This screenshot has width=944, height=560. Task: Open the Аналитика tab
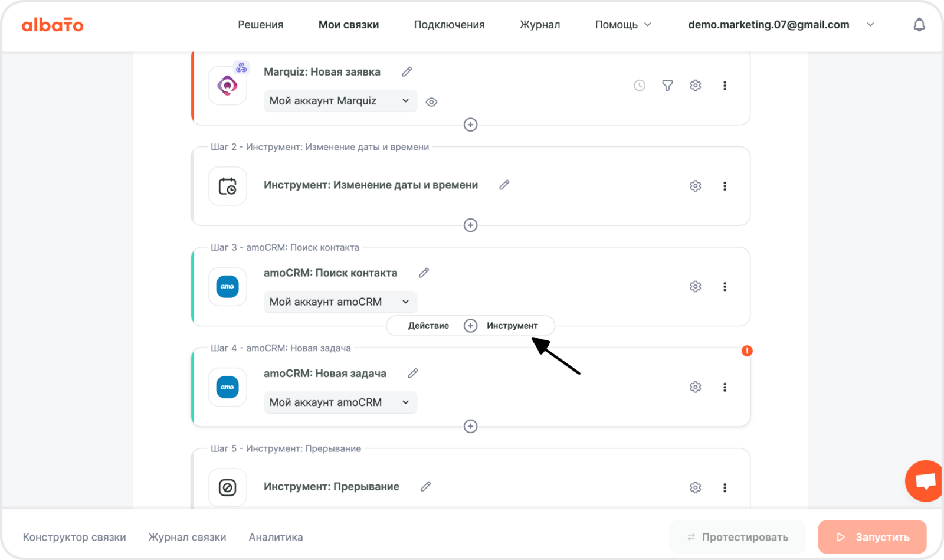(x=276, y=537)
